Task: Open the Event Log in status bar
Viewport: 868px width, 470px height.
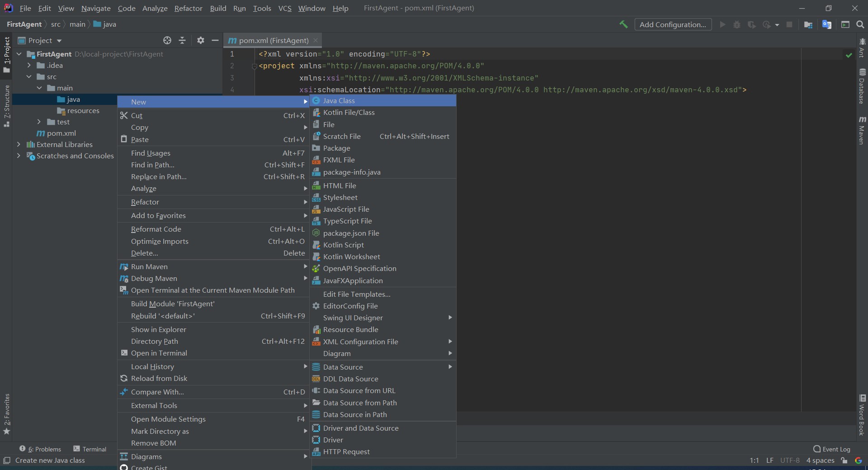Action: 831,449
